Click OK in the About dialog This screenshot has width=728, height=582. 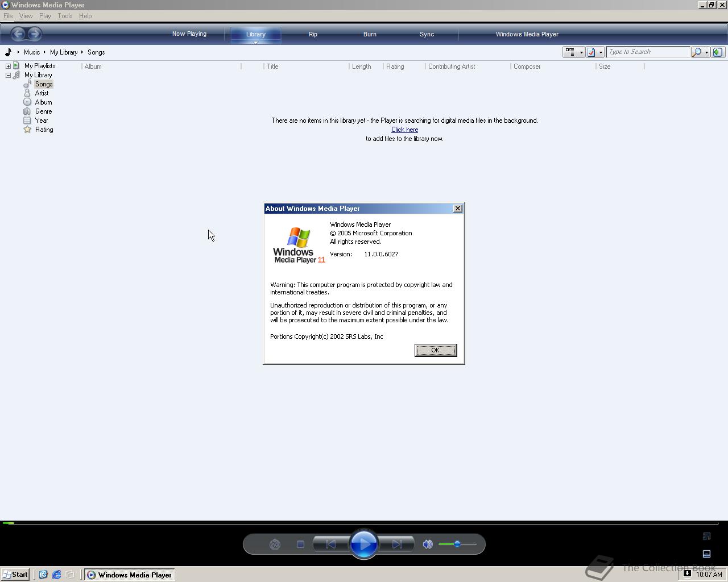[x=435, y=350]
